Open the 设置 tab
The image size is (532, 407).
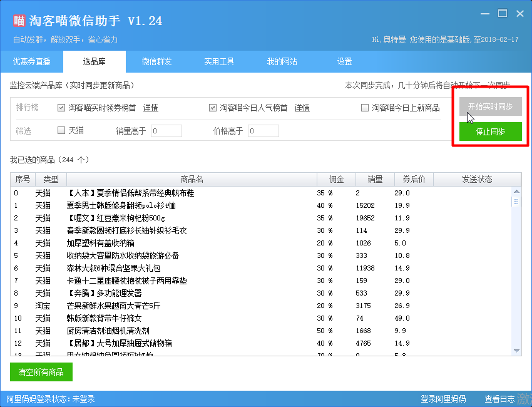[344, 61]
